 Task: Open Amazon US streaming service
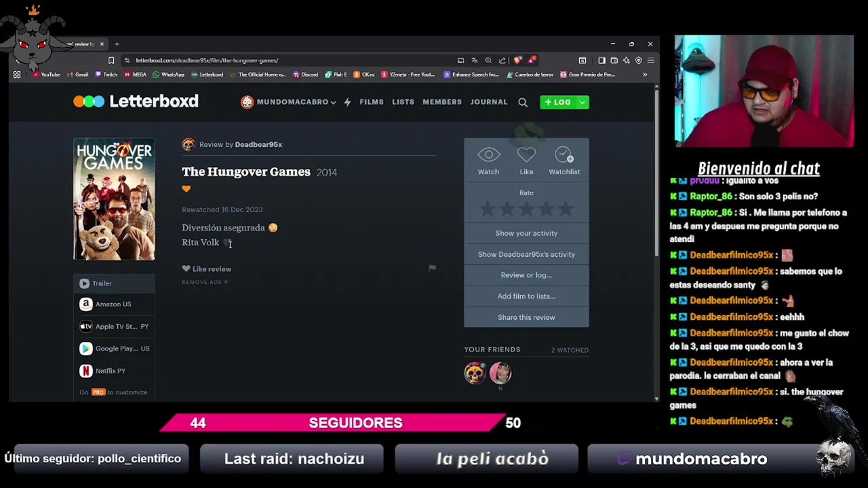click(114, 304)
